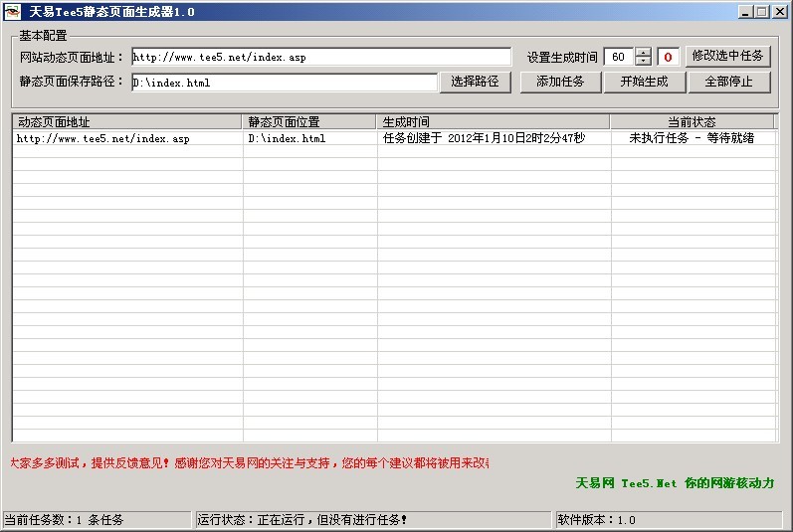Click the 选择路径 button
The width and height of the screenshot is (793, 532).
point(475,82)
